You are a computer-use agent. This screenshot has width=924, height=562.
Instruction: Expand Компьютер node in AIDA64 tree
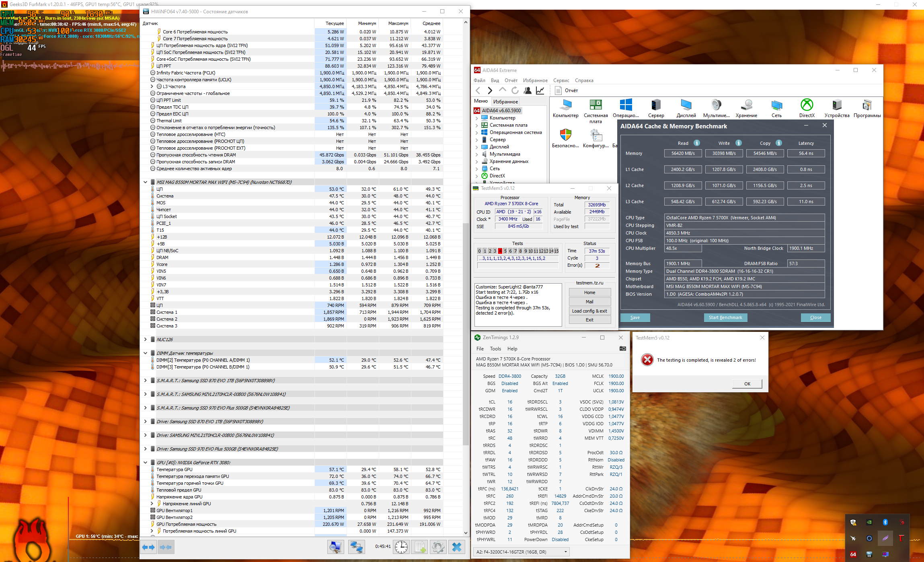[477, 118]
